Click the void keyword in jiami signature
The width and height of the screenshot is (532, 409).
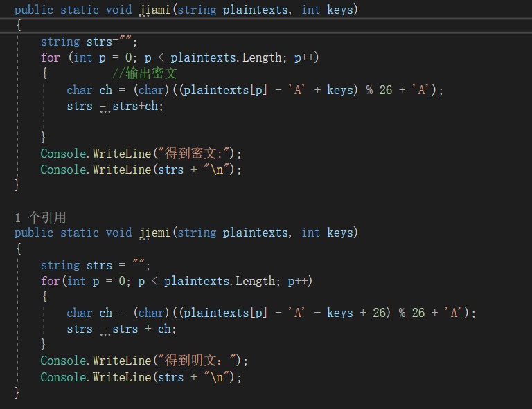(118, 10)
